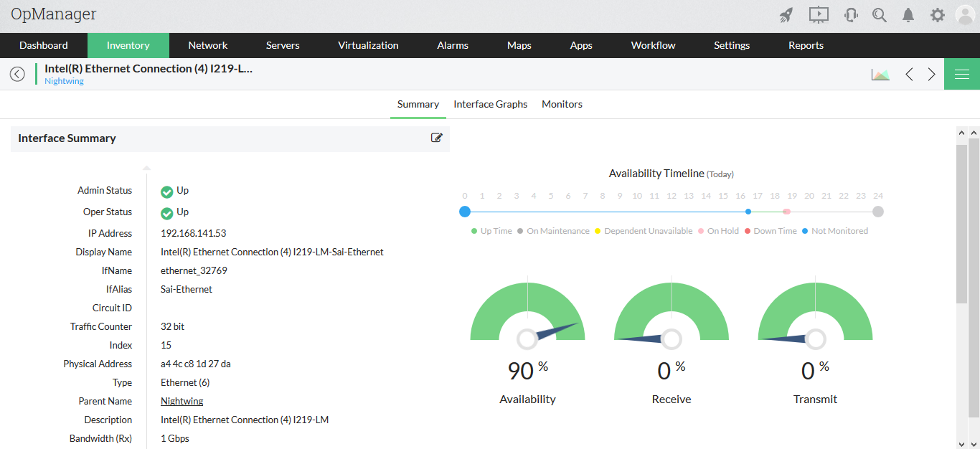The width and height of the screenshot is (980, 449).
Task: Toggle the Not Monitored legend item
Action: point(835,231)
